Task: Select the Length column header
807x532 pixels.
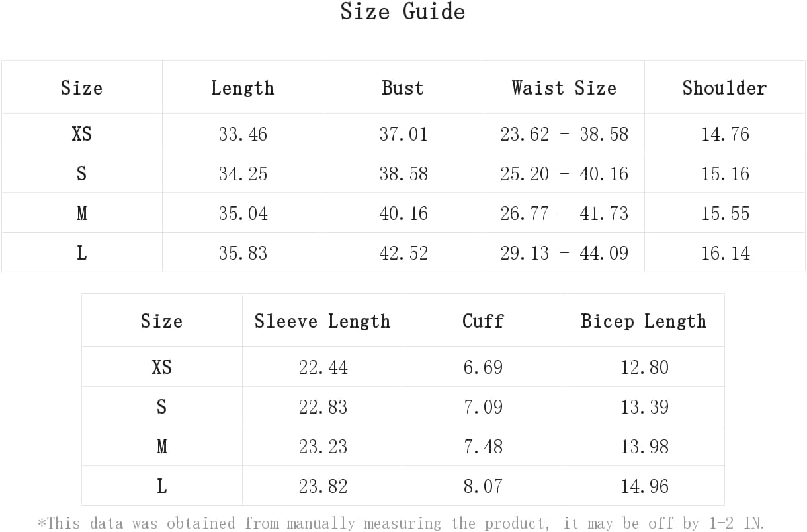Action: (242, 88)
